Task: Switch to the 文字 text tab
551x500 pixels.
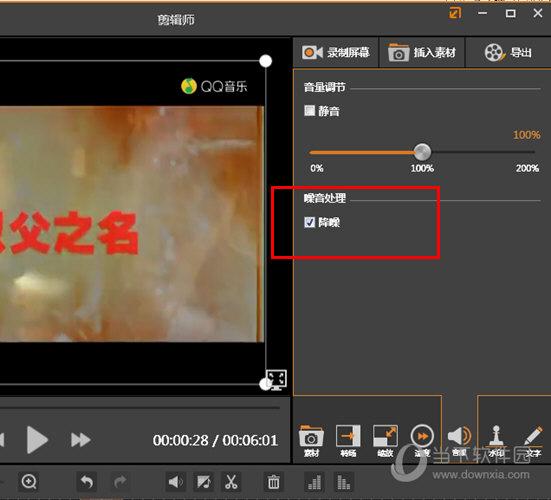Action: [533, 441]
